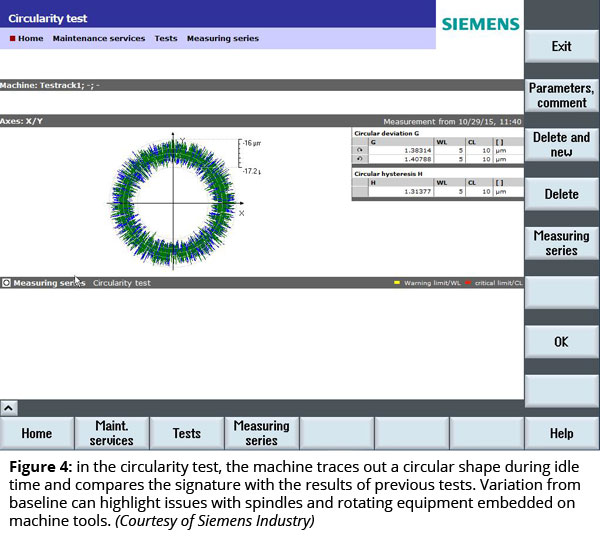Click clockwise direction icon in deviation table
This screenshot has height=540, width=600.
360,150
